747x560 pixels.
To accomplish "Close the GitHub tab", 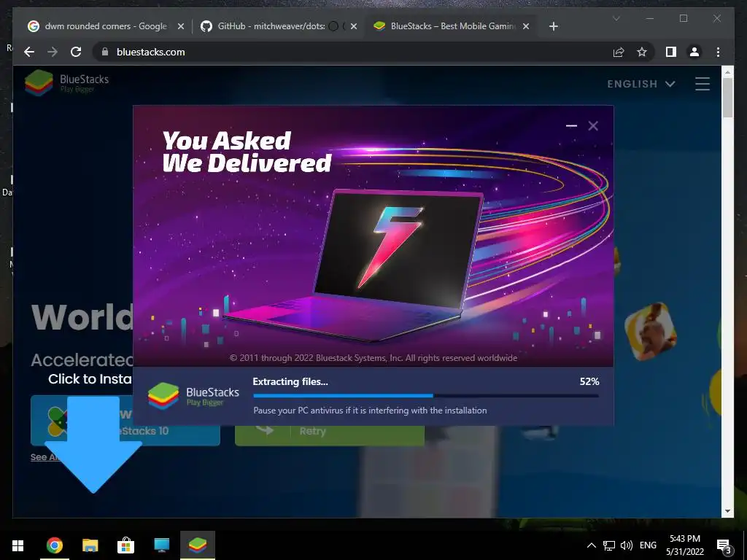I will pos(354,26).
